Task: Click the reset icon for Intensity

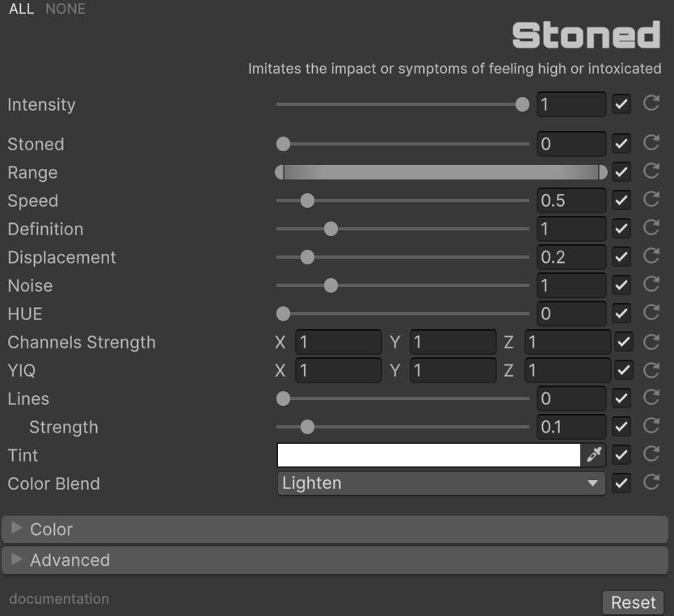Action: 651,103
